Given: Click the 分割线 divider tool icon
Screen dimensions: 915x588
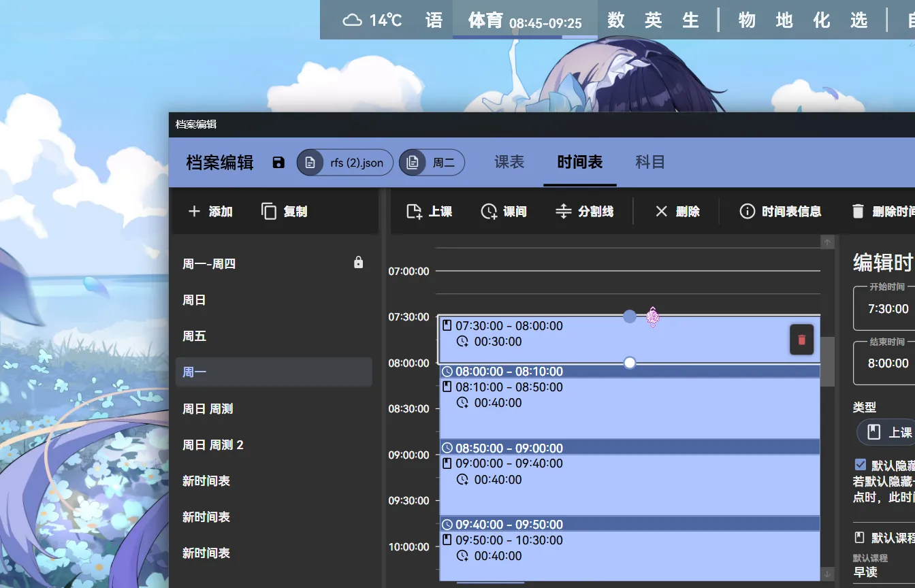Looking at the screenshot, I should [563, 211].
